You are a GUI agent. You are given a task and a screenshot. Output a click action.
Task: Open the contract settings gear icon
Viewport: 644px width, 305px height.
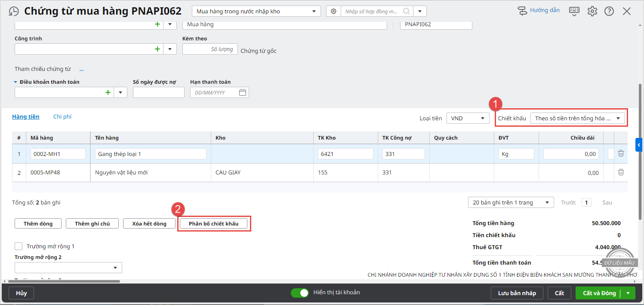[333, 12]
